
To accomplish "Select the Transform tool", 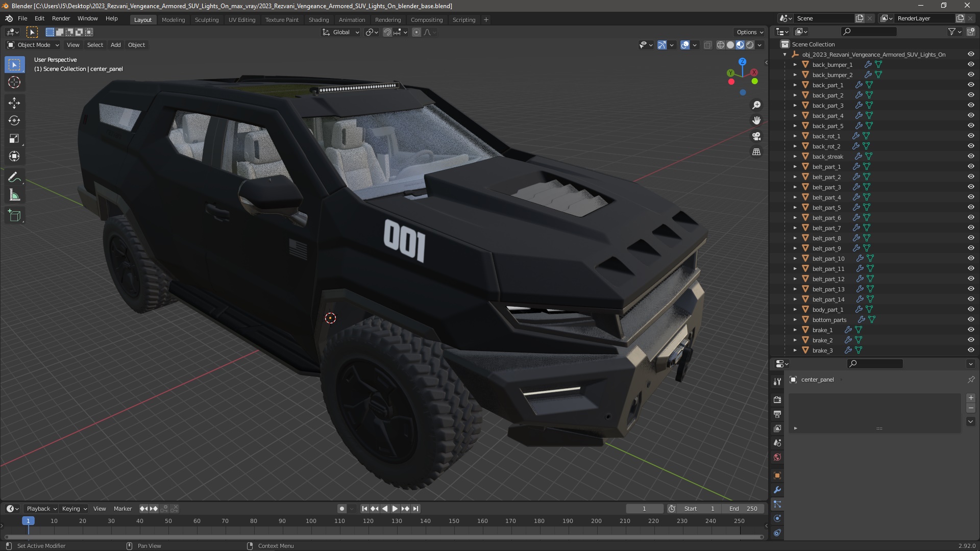I will click(x=14, y=156).
